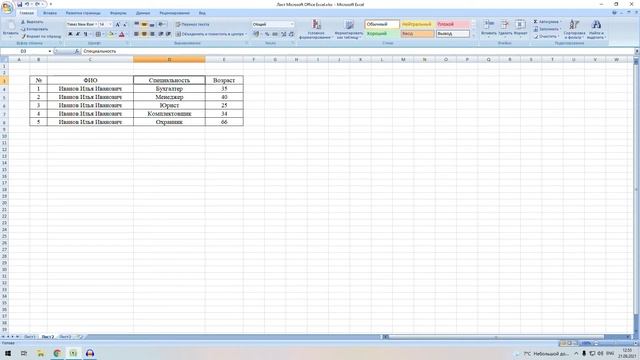The width and height of the screenshot is (640, 360).
Task: Open Очистить clear options
Action: tap(547, 36)
